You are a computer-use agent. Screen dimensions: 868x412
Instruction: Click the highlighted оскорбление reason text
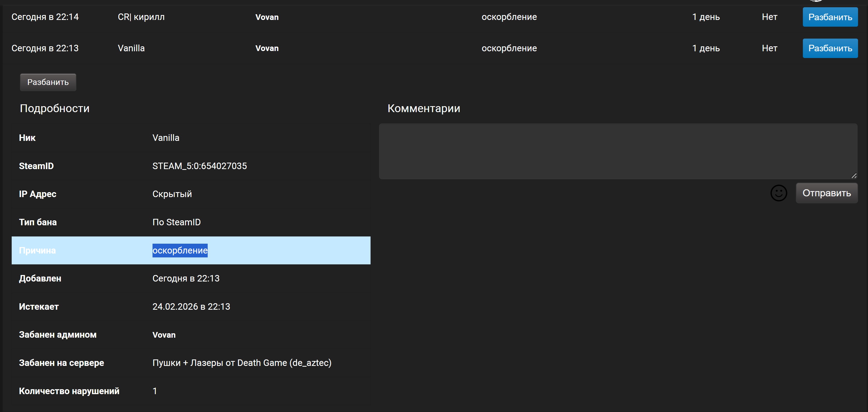tap(180, 250)
